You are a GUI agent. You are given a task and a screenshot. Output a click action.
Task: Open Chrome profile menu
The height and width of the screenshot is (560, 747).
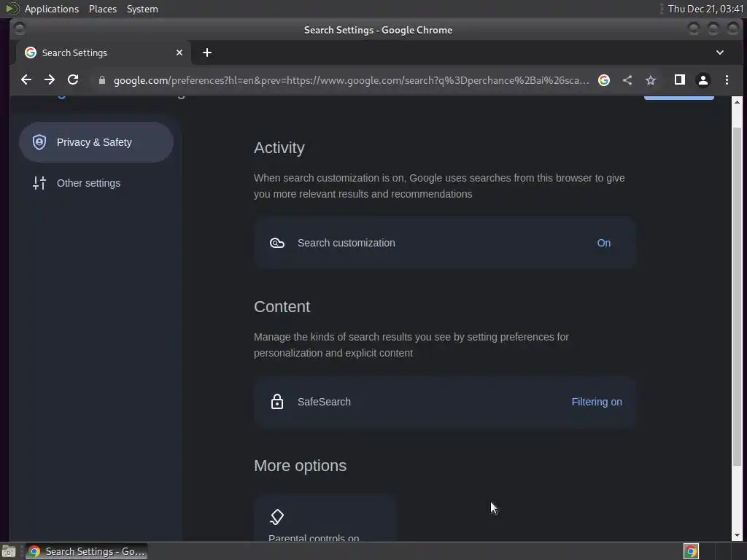pyautogui.click(x=703, y=80)
